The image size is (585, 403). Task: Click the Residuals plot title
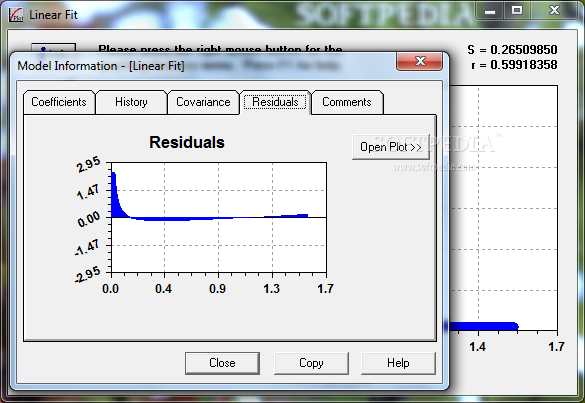pos(187,142)
